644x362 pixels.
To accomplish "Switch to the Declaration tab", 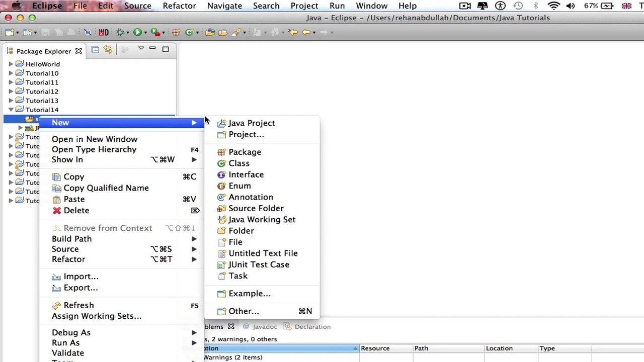I will point(307,327).
